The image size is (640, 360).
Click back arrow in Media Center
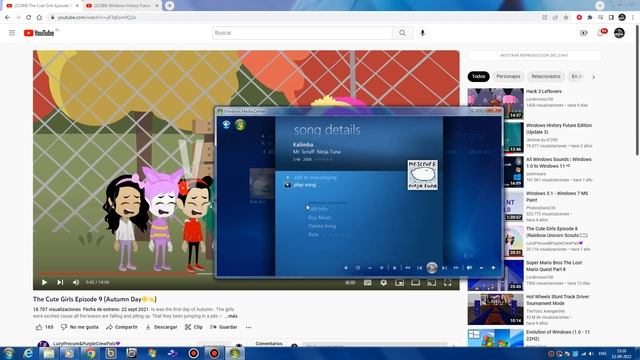point(226,124)
